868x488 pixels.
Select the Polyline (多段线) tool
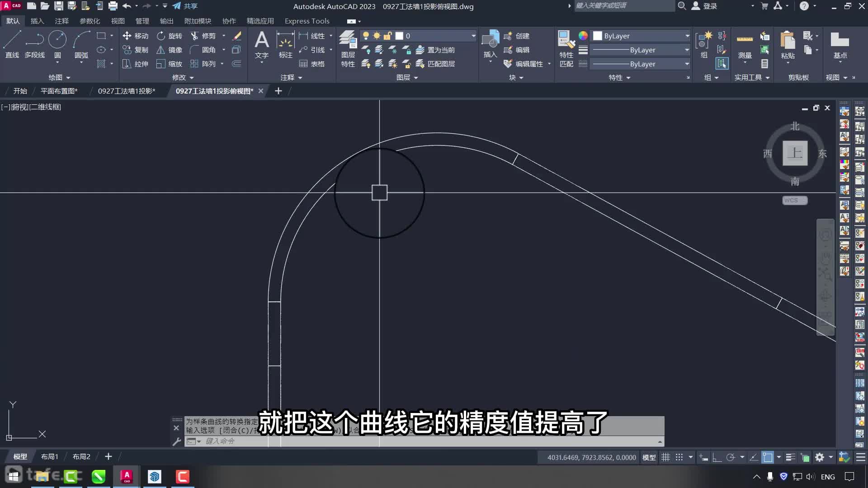[x=35, y=45]
